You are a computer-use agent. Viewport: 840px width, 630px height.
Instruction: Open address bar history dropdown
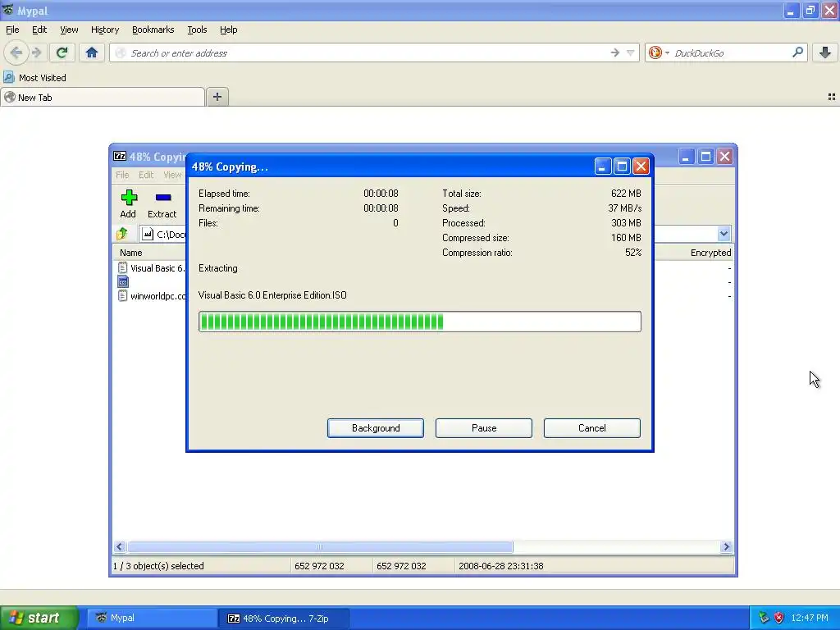click(x=631, y=52)
